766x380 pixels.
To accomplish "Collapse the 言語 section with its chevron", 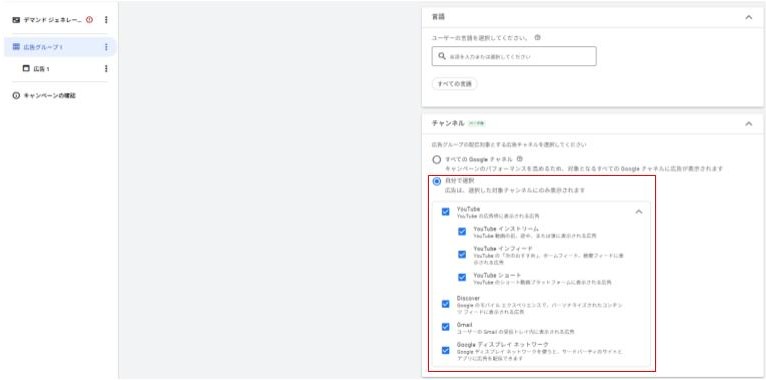I will pyautogui.click(x=748, y=18).
